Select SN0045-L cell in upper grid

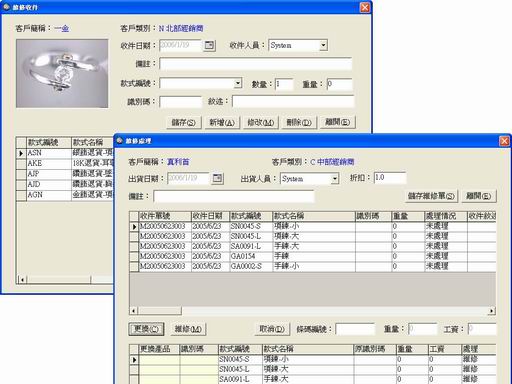click(x=251, y=236)
